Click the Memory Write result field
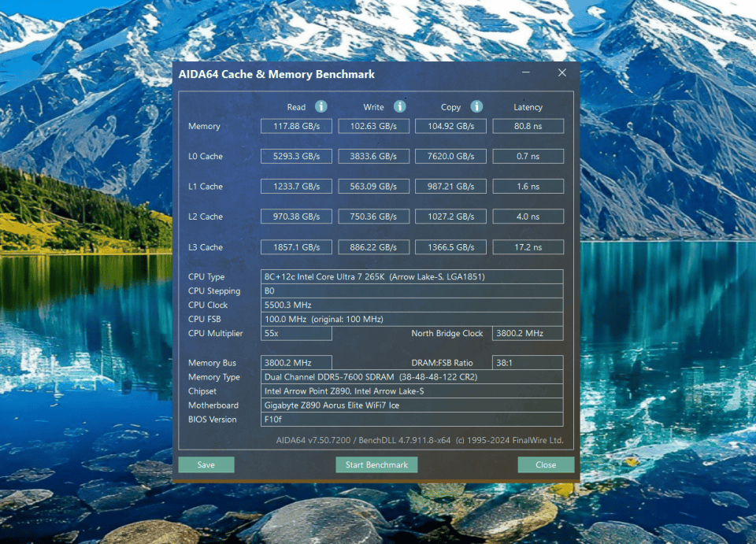 point(374,126)
